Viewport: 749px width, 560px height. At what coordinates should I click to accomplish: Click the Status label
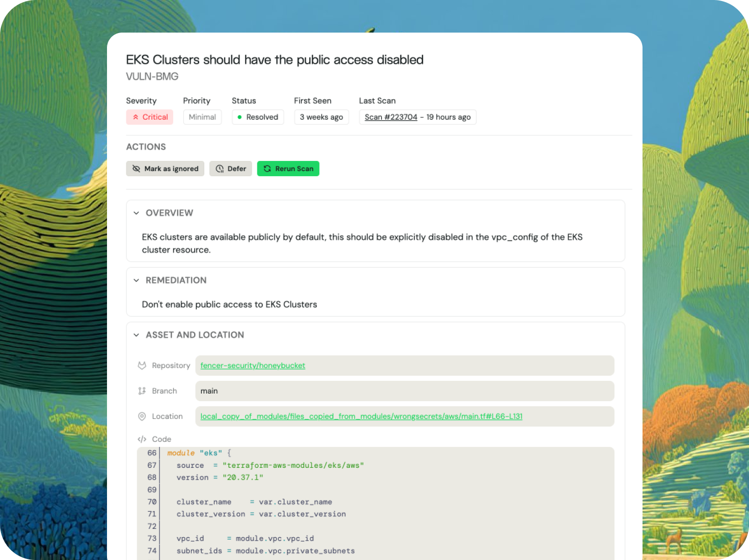tap(244, 101)
